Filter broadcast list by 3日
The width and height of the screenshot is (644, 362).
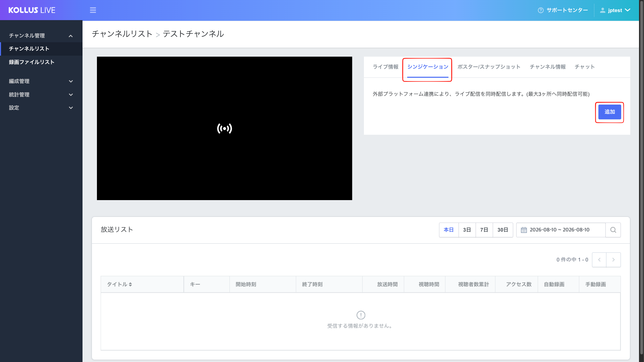coord(467,230)
